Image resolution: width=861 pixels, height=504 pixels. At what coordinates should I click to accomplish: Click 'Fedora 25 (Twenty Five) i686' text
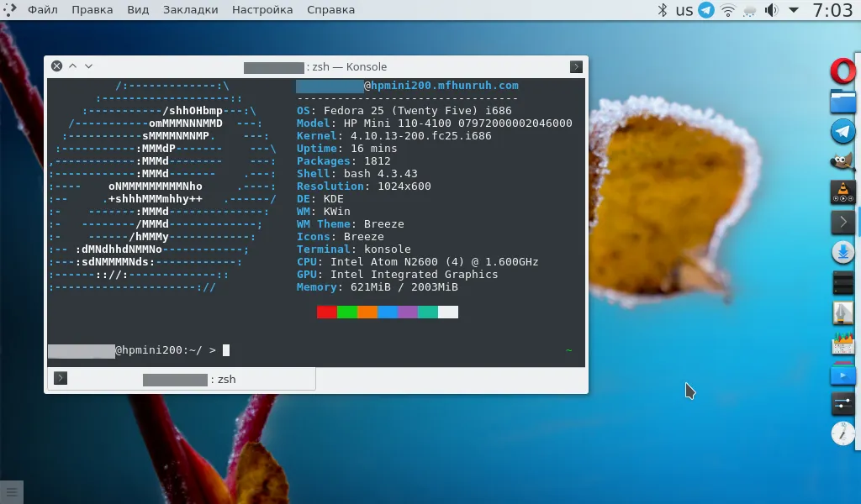coord(417,111)
